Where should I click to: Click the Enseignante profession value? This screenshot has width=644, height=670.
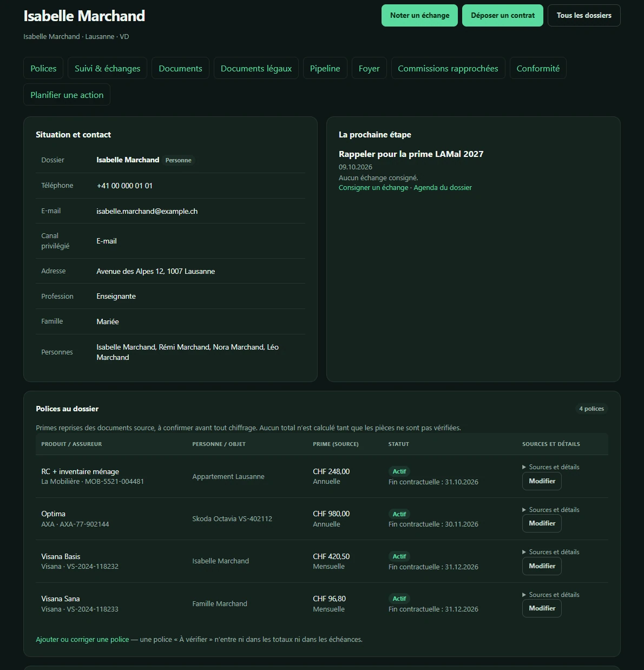point(116,296)
